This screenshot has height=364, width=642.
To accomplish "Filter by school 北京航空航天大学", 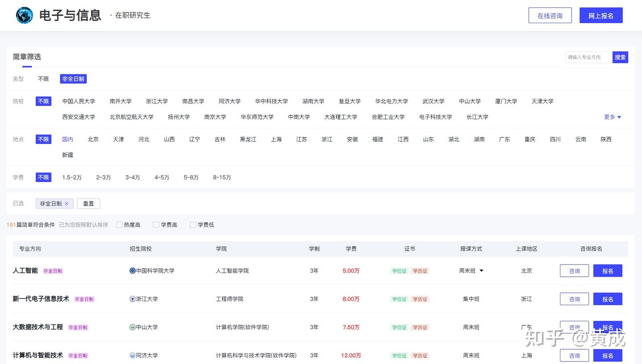I will [x=132, y=117].
